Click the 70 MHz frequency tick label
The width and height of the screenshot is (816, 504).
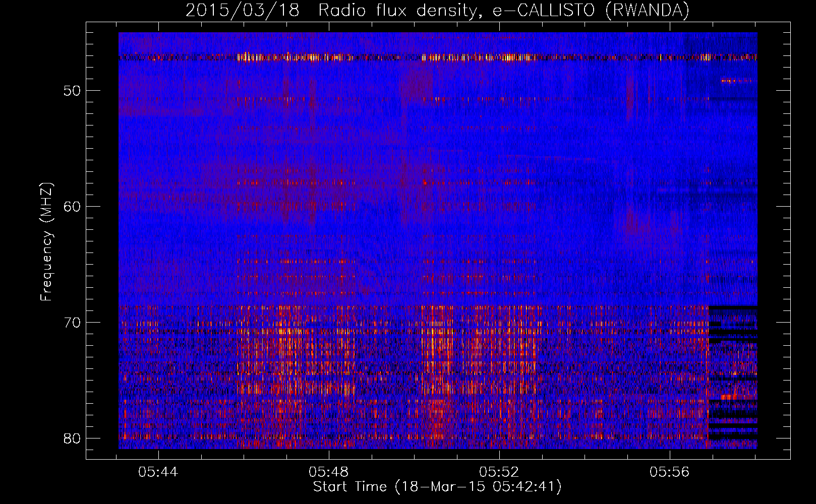[x=73, y=323]
